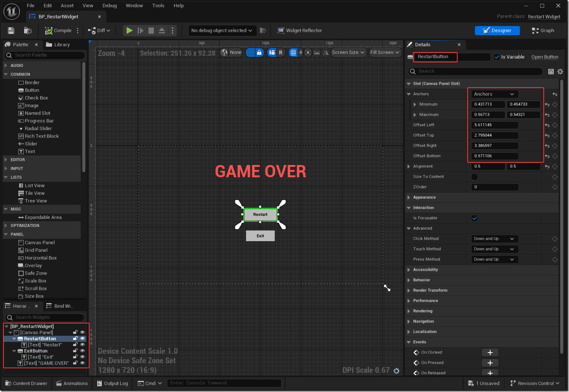
Task: Start Play in Editor with the green play icon
Action: click(129, 31)
